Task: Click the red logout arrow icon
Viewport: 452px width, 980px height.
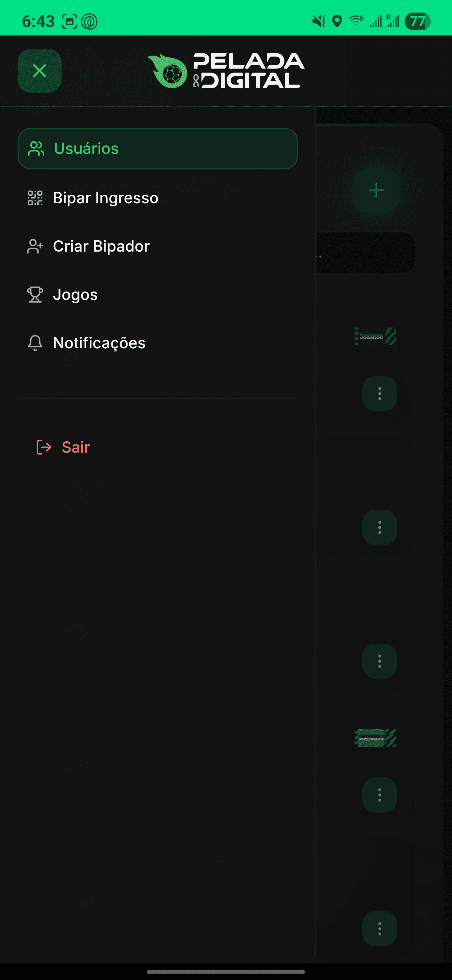Action: pyautogui.click(x=44, y=447)
